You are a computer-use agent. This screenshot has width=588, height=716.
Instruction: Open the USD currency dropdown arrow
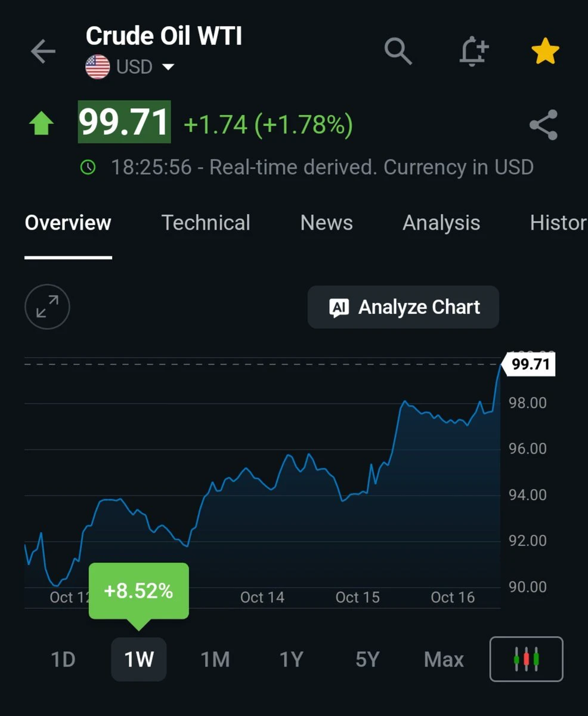tap(168, 67)
